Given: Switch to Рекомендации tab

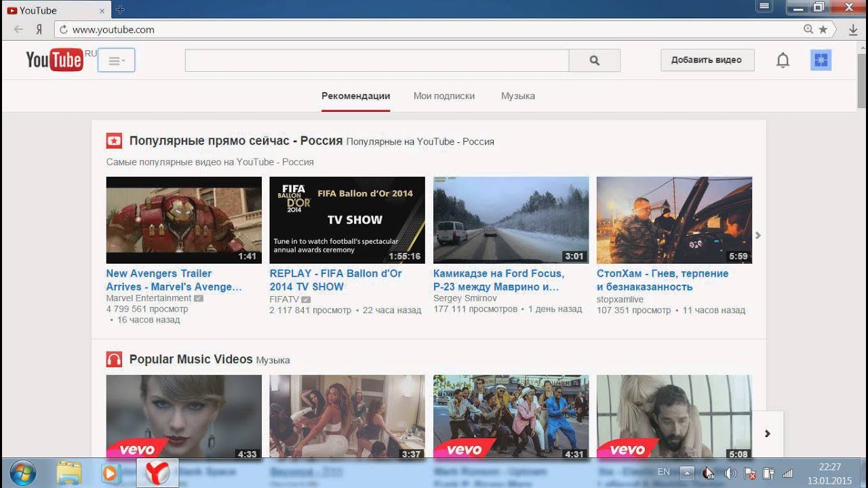Looking at the screenshot, I should click(356, 96).
